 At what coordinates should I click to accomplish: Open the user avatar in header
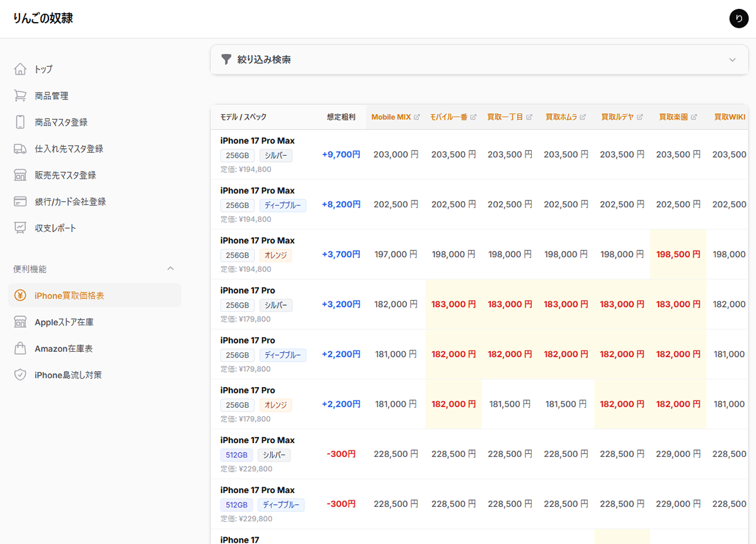pyautogui.click(x=738, y=19)
